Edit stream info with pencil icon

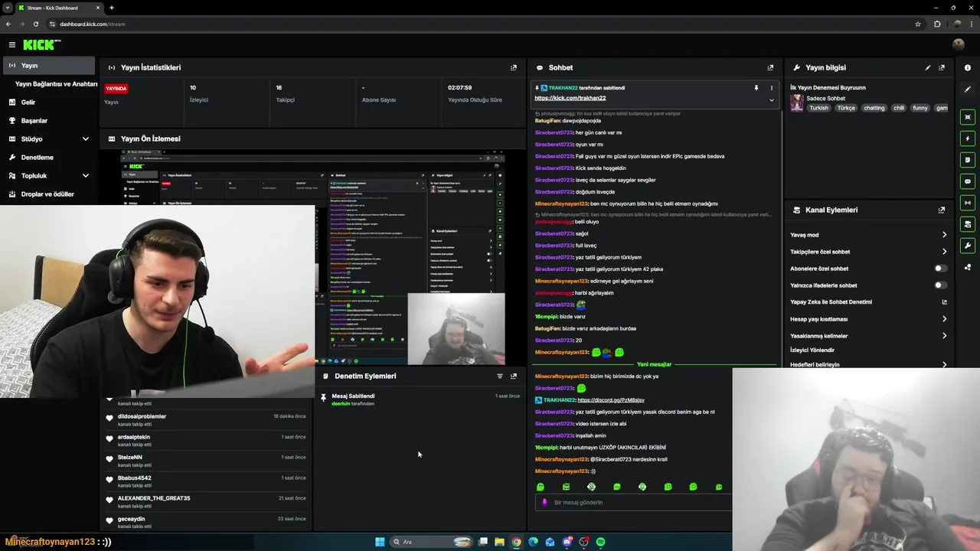928,67
